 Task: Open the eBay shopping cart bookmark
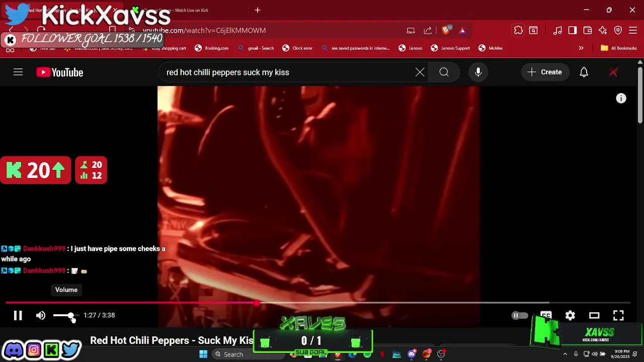[164, 48]
